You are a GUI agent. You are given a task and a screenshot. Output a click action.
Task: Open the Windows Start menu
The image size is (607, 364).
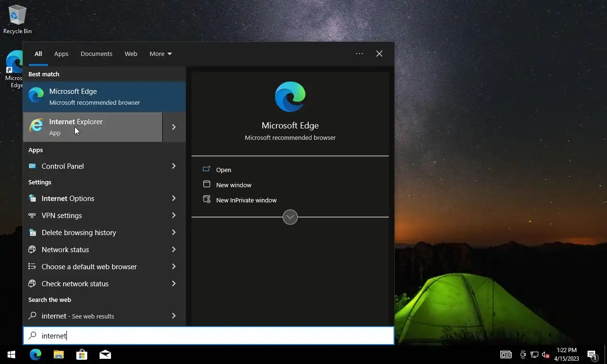click(x=11, y=355)
